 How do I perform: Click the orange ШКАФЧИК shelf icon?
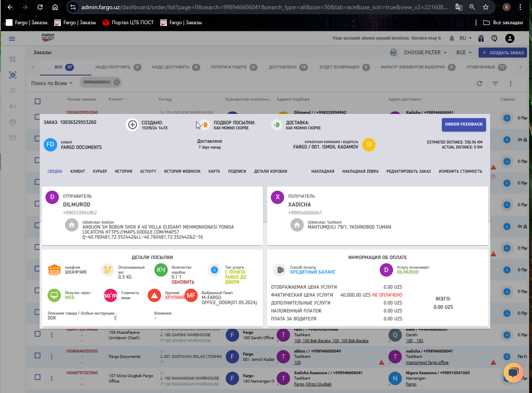pos(55,270)
